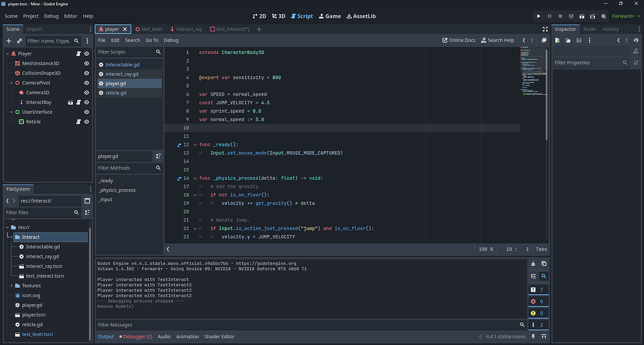Viewport: 644px width, 345px height.
Task: Open the script attached to Reticle node
Action: (79, 122)
